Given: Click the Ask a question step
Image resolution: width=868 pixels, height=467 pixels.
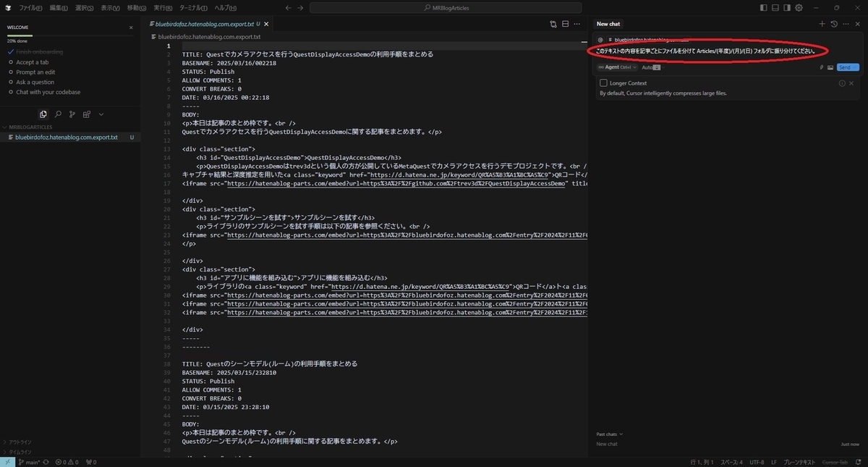Looking at the screenshot, I should pos(35,82).
